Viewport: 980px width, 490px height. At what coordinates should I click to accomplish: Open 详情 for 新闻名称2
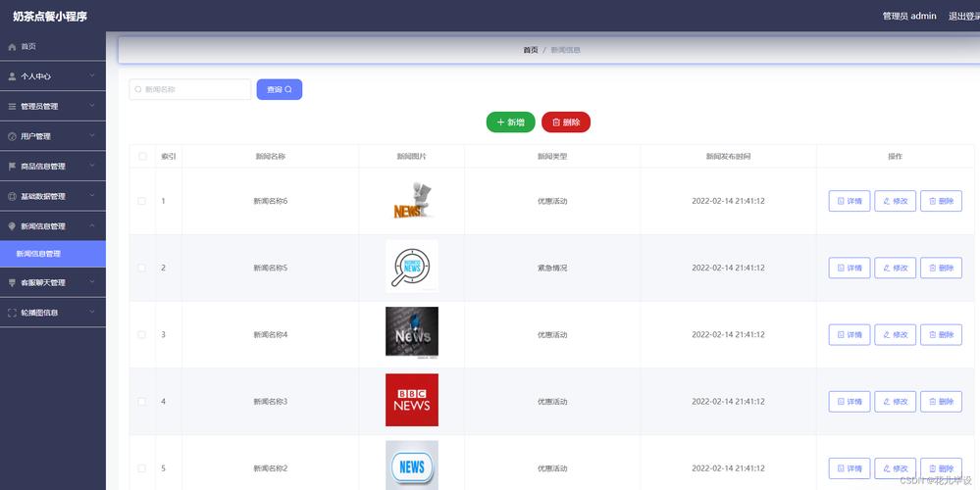click(850, 468)
